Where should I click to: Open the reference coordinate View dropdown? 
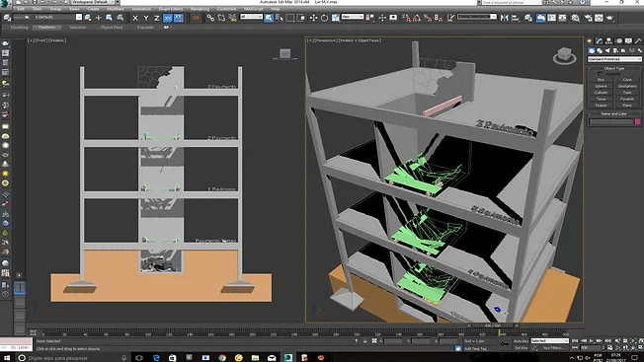(353, 17)
